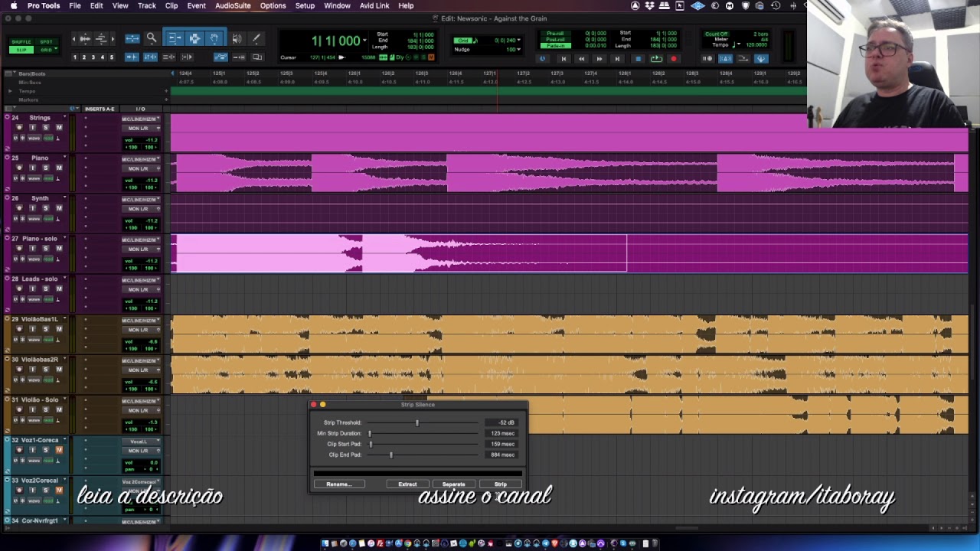
Task: Open the Nudge value dropdown
Action: coord(519,50)
